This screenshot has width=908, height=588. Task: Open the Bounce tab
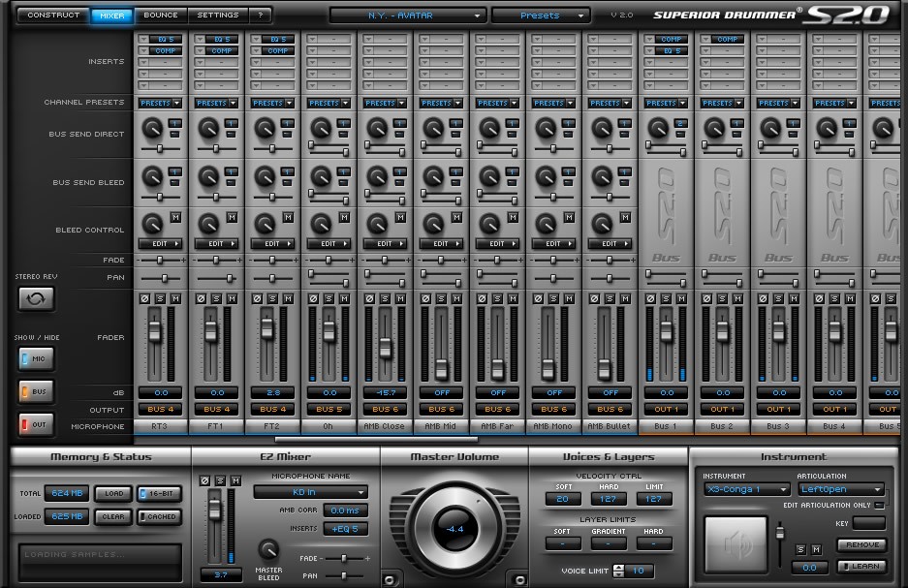point(161,15)
